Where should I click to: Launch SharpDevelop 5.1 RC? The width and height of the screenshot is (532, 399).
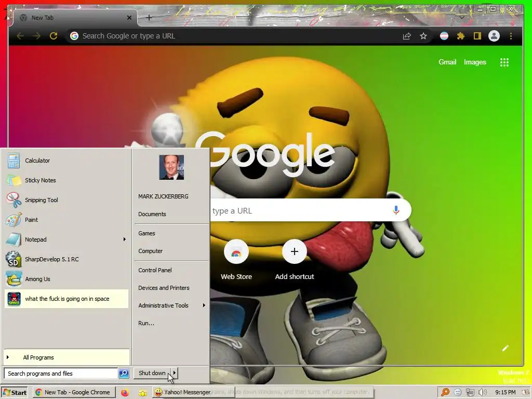click(x=66, y=259)
